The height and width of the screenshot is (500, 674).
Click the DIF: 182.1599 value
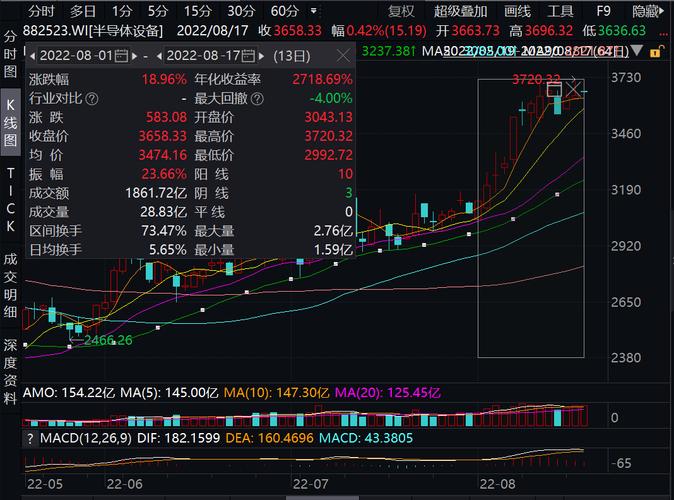178,438
